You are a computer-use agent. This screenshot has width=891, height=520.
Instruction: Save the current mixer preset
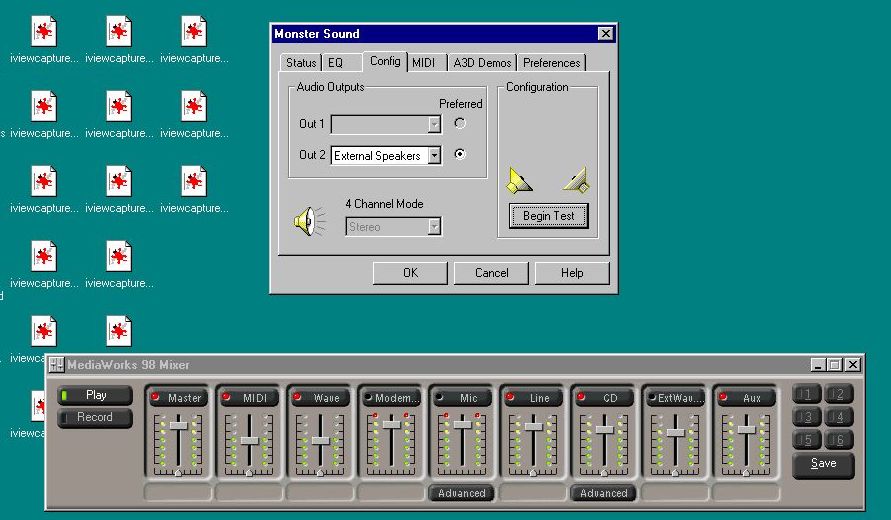click(x=823, y=464)
